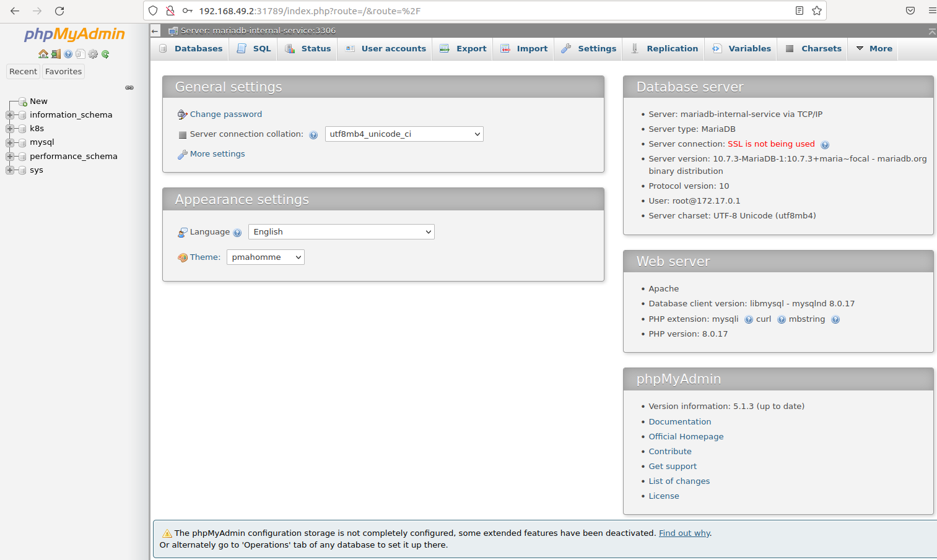Go forward using browser forward arrow
This screenshot has height=560, width=937.
pos(37,11)
